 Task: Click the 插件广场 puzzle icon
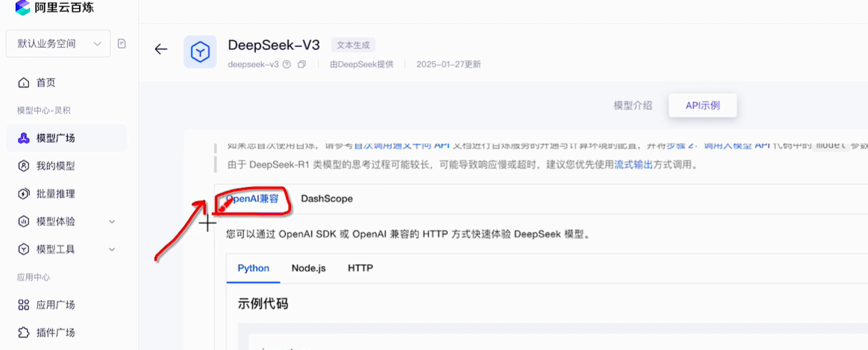(24, 333)
